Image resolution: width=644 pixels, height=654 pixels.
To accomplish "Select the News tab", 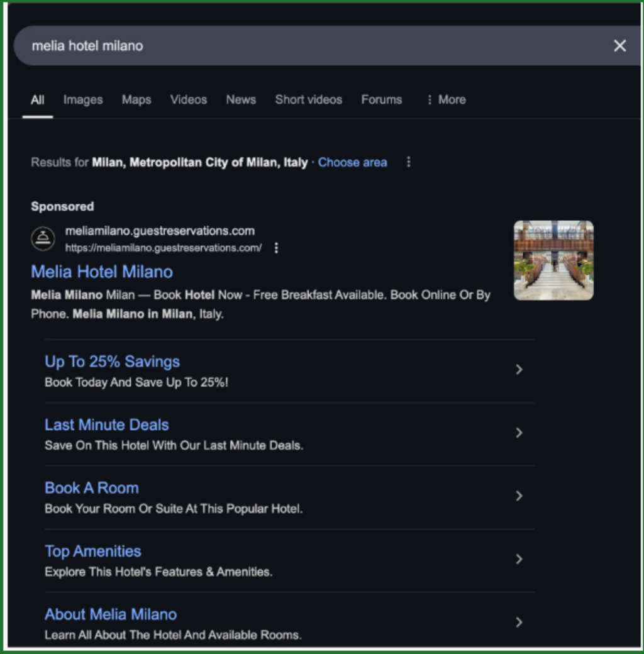I will (x=241, y=99).
